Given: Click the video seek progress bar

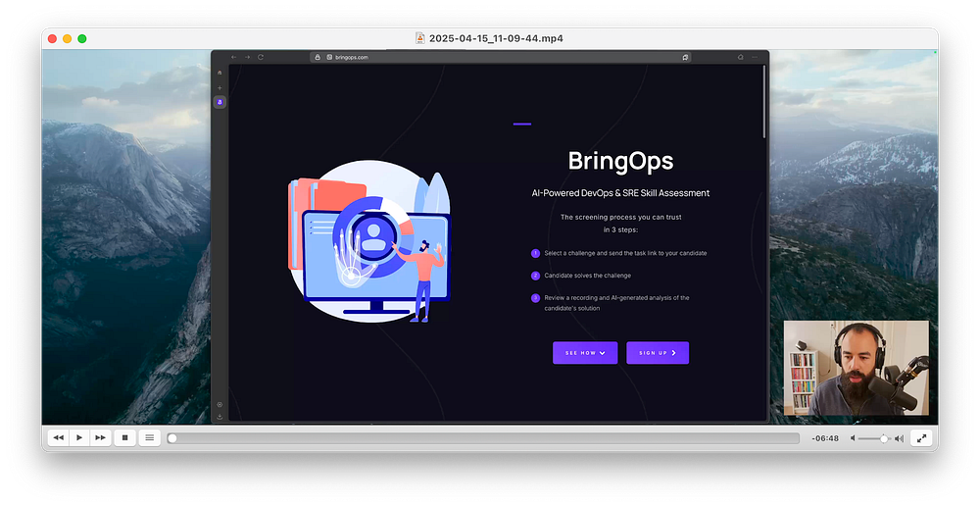Looking at the screenshot, I should pos(483,438).
